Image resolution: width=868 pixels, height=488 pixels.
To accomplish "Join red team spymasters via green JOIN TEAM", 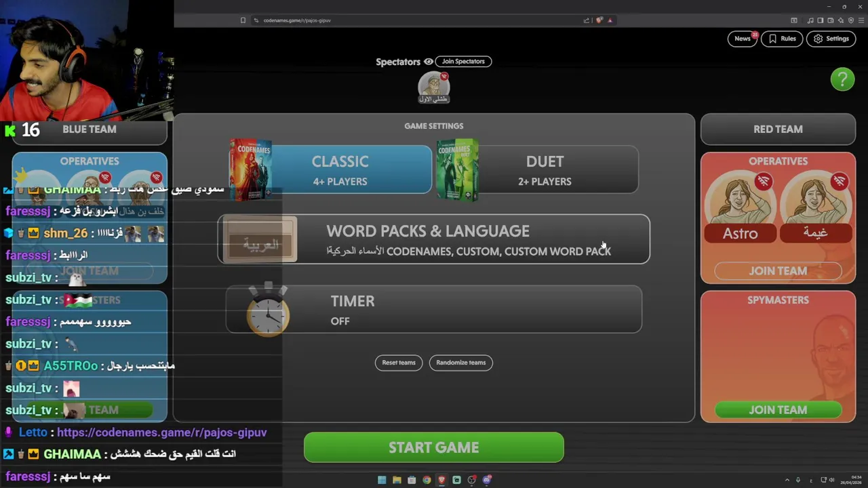I will point(778,410).
